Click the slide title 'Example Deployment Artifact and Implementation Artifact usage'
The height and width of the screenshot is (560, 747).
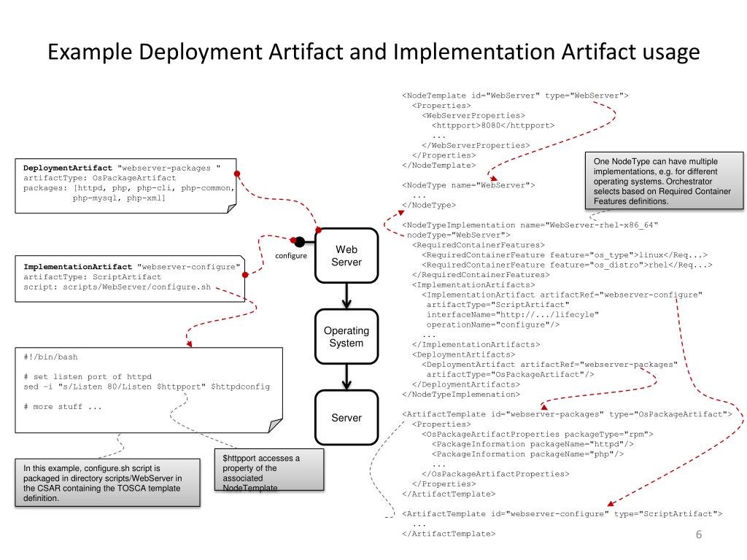coord(373,52)
